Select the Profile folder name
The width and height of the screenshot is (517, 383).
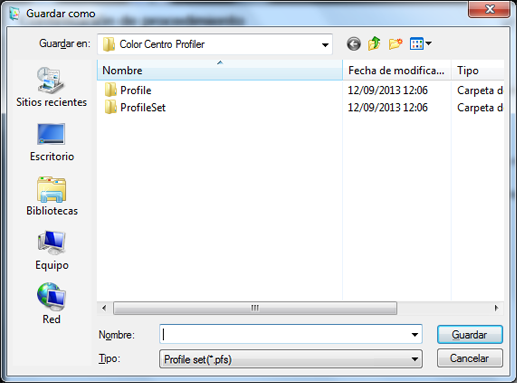(x=136, y=90)
